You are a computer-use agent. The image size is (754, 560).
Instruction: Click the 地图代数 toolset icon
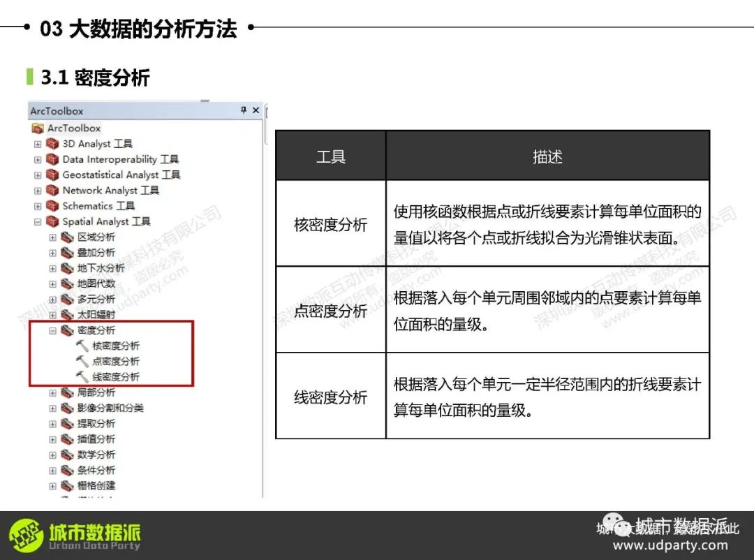tap(67, 284)
